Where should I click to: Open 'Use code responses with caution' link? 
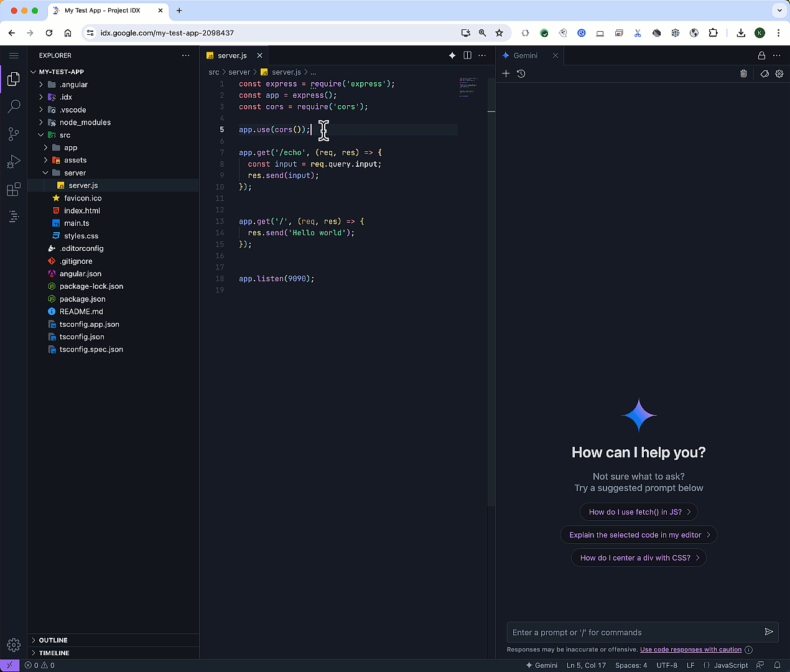(690, 650)
